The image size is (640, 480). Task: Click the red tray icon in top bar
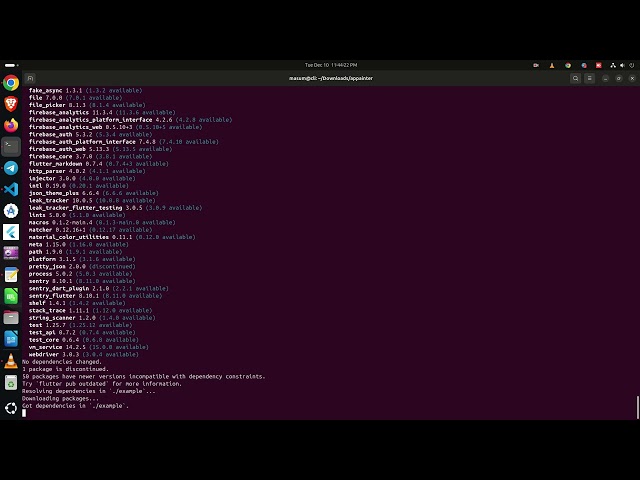pos(598,65)
